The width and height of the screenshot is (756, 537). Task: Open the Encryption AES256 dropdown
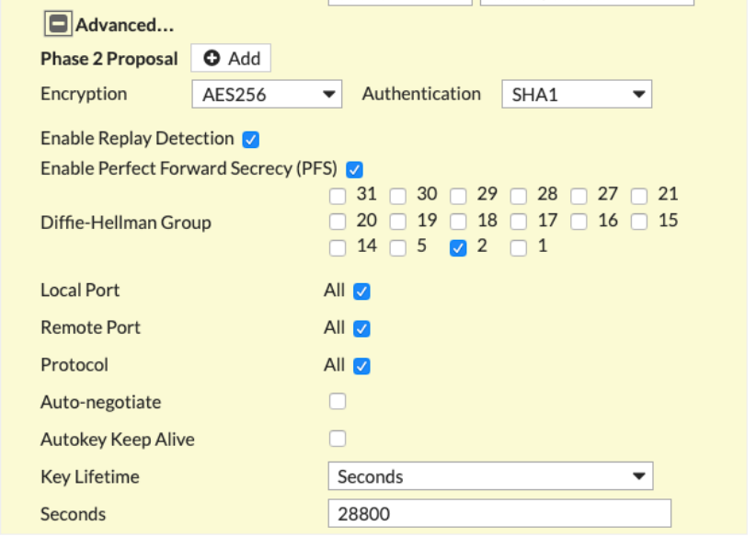coord(267,95)
